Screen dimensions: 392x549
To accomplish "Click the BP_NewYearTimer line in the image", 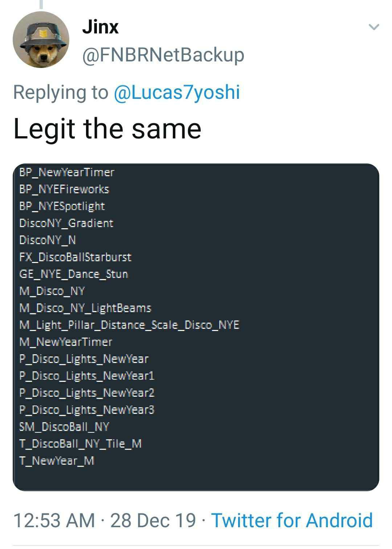I will (x=67, y=172).
